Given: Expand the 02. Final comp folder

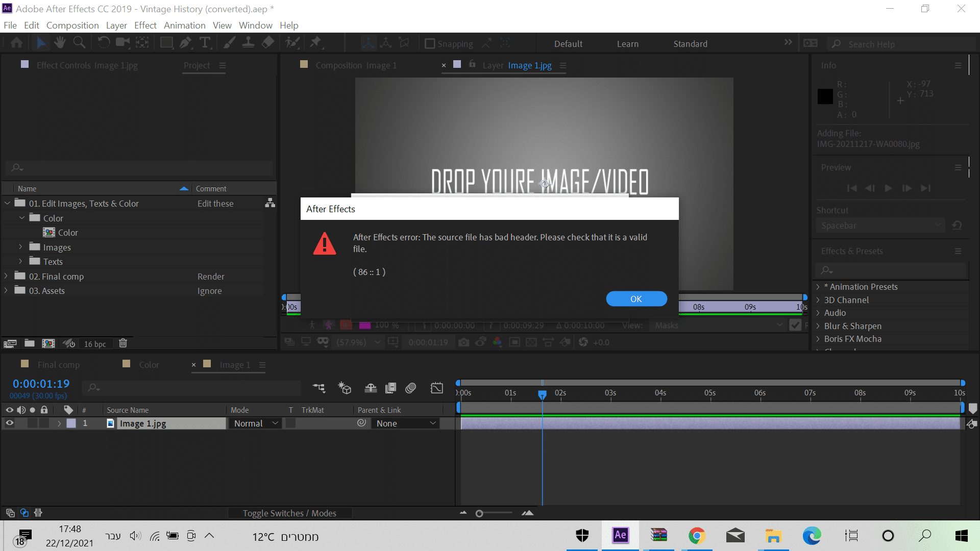Looking at the screenshot, I should tap(6, 276).
